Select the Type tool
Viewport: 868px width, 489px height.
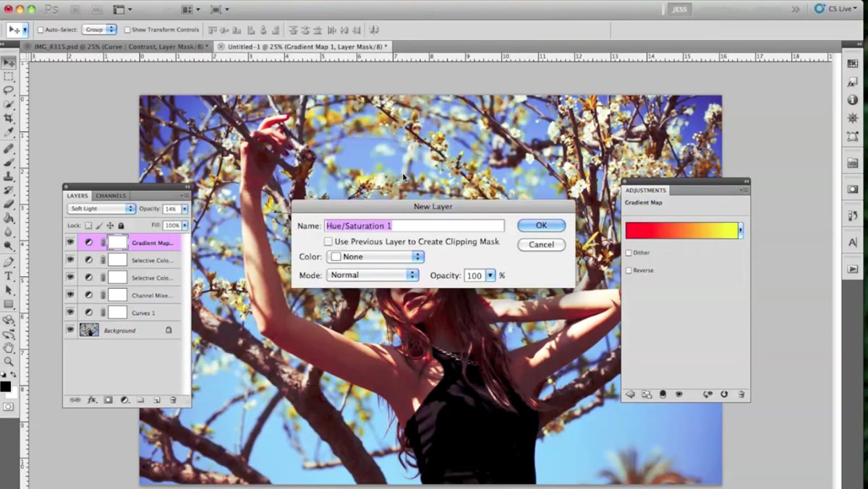[x=9, y=276]
